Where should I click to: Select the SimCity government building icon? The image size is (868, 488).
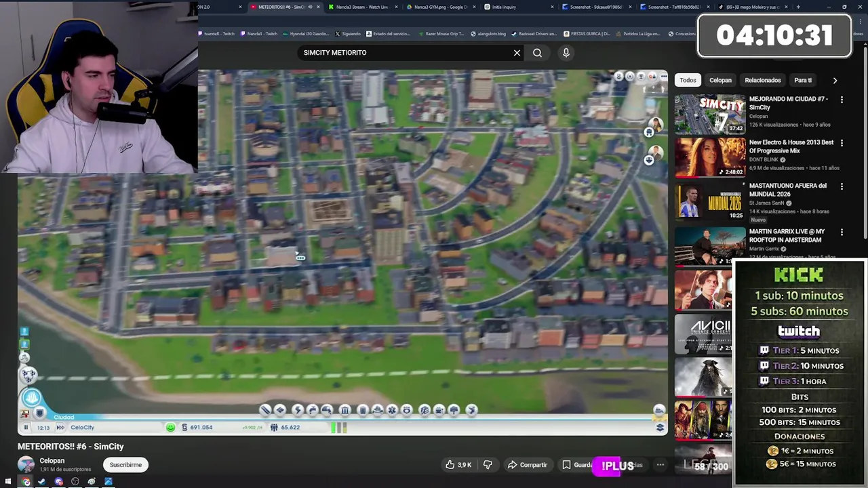coord(345,410)
